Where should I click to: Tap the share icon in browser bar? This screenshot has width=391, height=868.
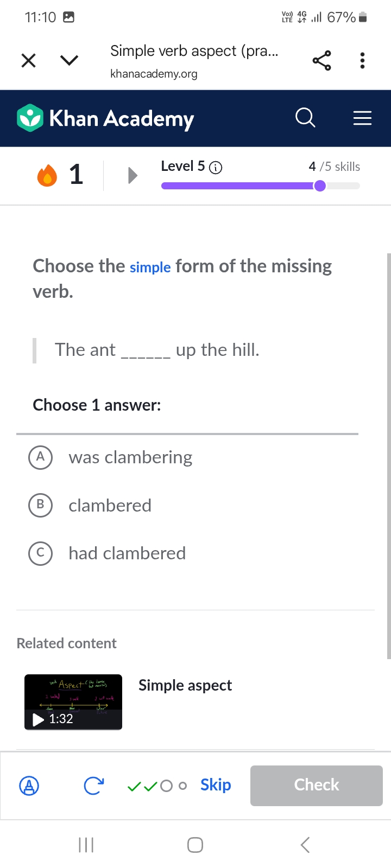(x=321, y=60)
